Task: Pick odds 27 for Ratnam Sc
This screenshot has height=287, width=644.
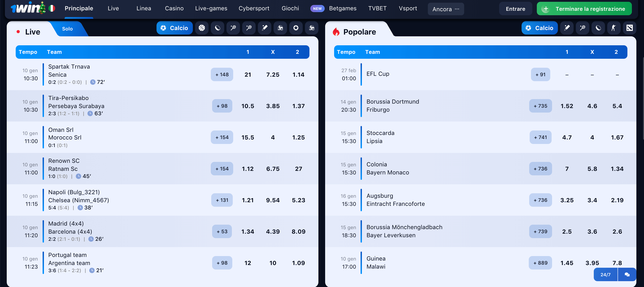Action: (x=298, y=169)
